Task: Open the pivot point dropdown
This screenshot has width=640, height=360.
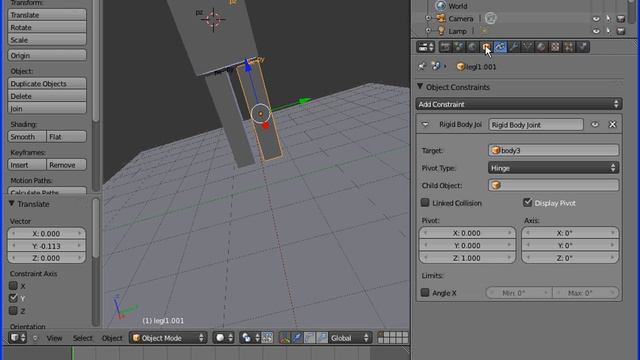Action: (x=250, y=338)
